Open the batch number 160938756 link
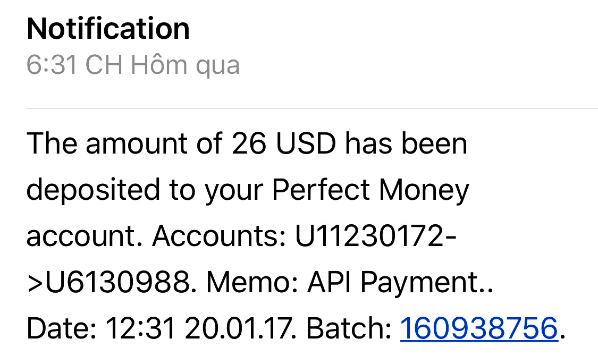The height and width of the screenshot is (364, 598). 478,328
